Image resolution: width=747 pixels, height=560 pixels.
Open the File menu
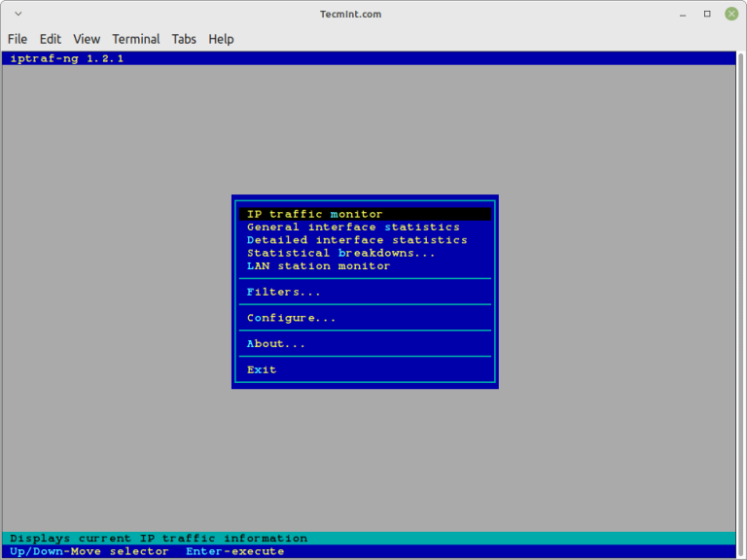click(18, 39)
